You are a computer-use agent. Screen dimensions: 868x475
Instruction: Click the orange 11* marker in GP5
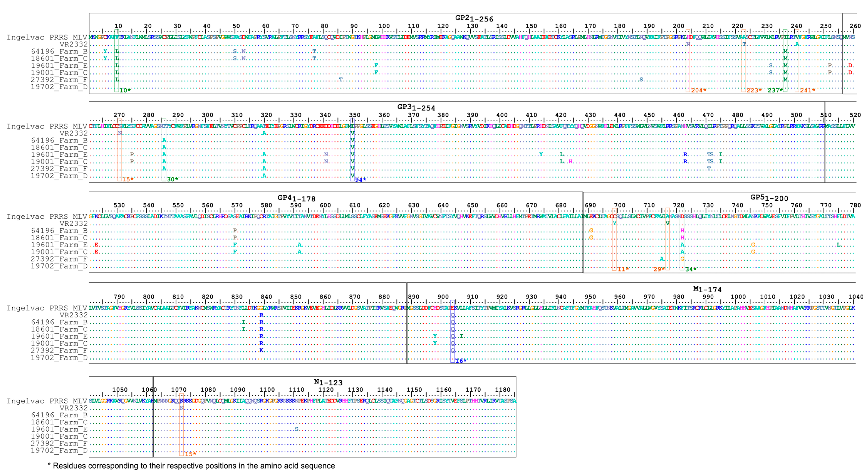[x=623, y=269]
